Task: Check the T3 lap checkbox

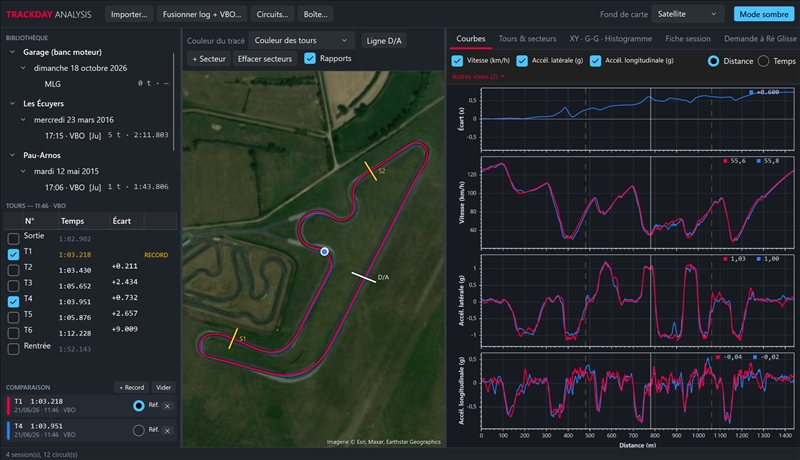Action: tap(14, 286)
